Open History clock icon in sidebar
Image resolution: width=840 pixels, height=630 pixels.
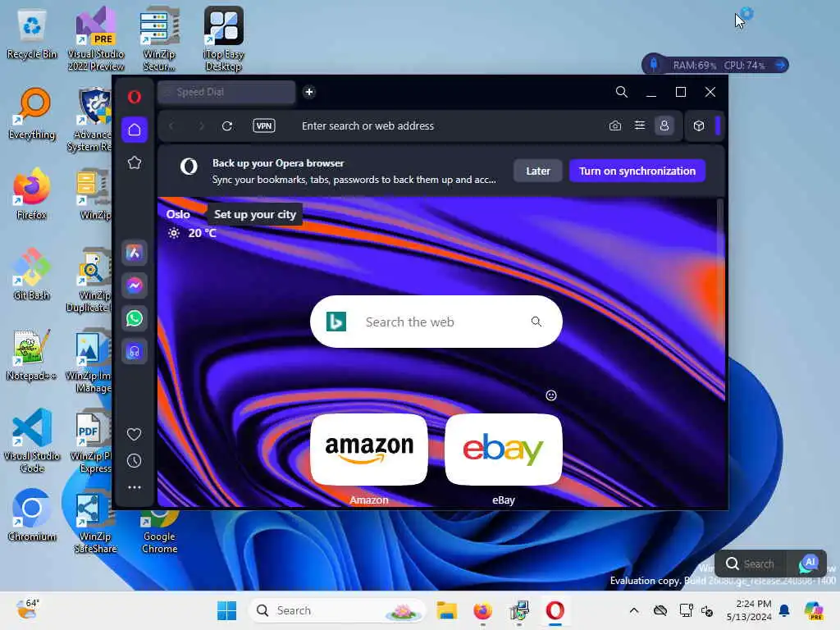click(x=134, y=461)
